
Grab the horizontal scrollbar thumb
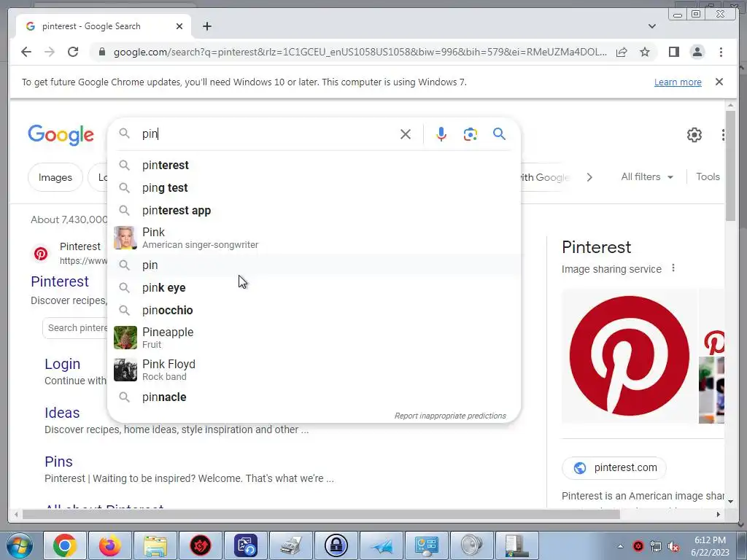point(321,514)
